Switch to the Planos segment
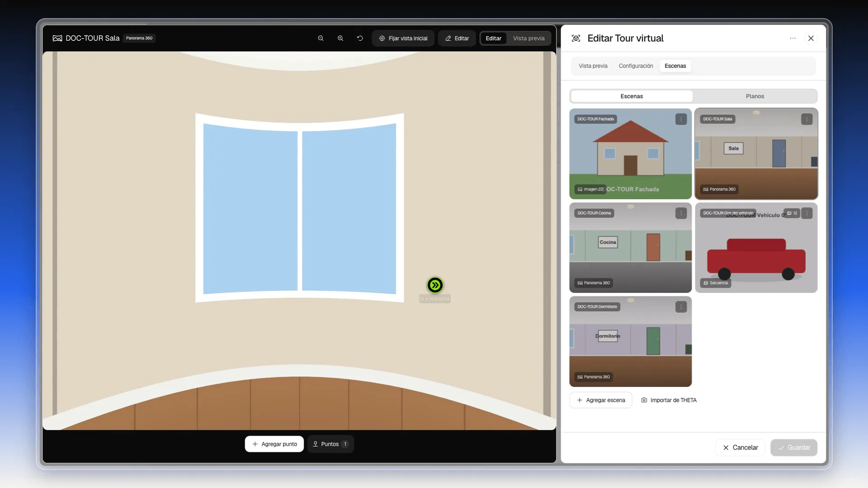This screenshot has height=488, width=868. tap(755, 96)
